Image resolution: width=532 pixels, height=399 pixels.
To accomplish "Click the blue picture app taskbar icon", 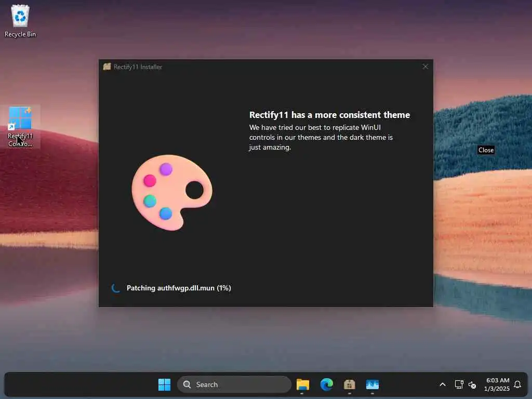I will (372, 384).
